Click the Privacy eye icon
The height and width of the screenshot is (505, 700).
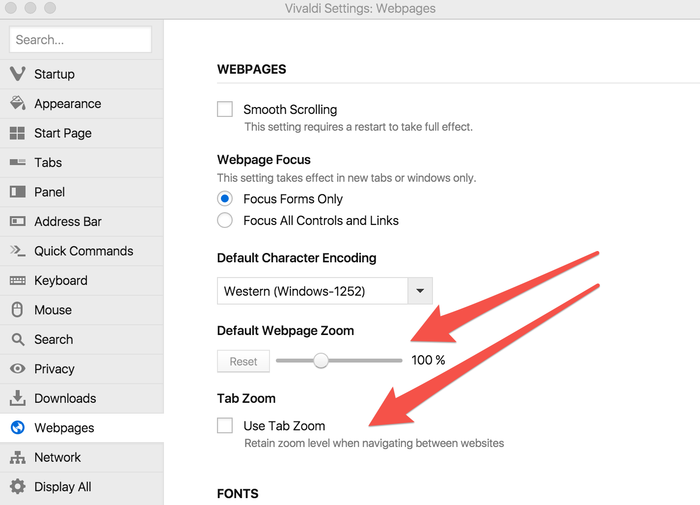[x=17, y=369]
